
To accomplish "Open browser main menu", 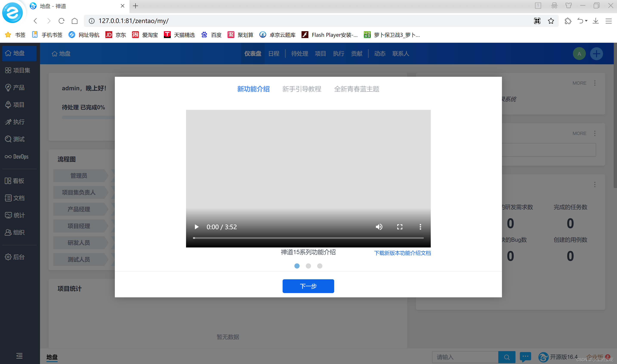I will point(608,21).
